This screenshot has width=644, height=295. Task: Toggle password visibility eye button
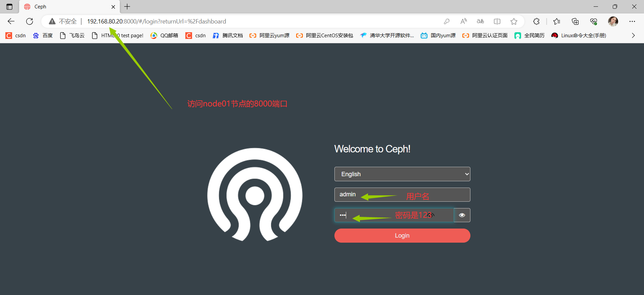click(x=462, y=215)
